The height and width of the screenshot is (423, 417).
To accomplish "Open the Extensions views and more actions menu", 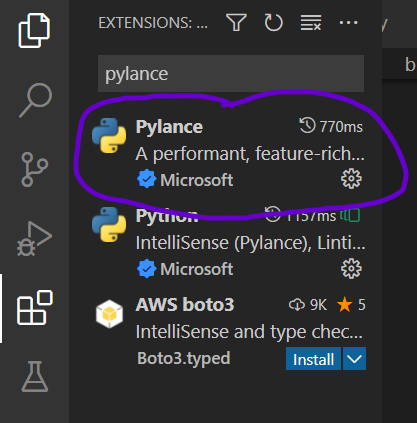I will tap(348, 23).
